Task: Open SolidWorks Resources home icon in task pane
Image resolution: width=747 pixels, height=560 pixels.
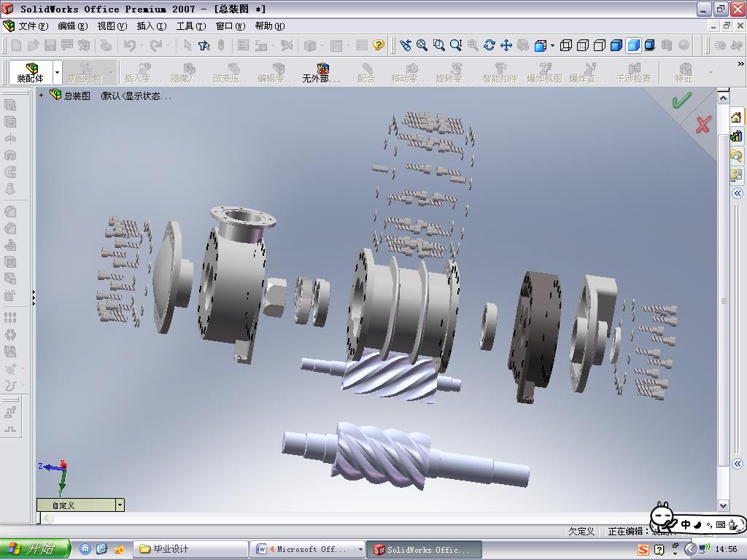Action: (x=736, y=117)
